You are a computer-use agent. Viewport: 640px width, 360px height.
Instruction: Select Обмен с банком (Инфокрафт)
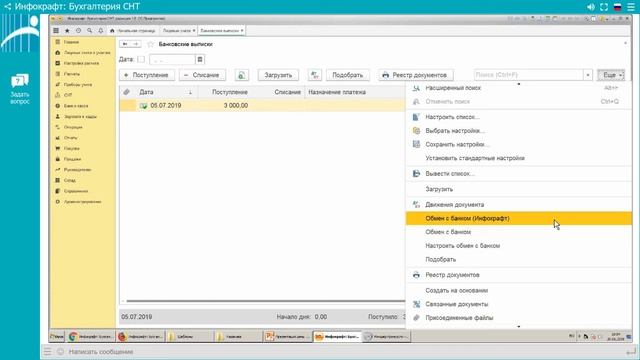coord(519,218)
